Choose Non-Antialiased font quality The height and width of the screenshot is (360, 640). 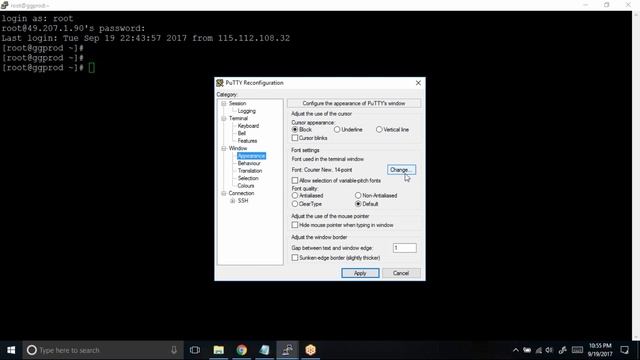[x=358, y=196]
